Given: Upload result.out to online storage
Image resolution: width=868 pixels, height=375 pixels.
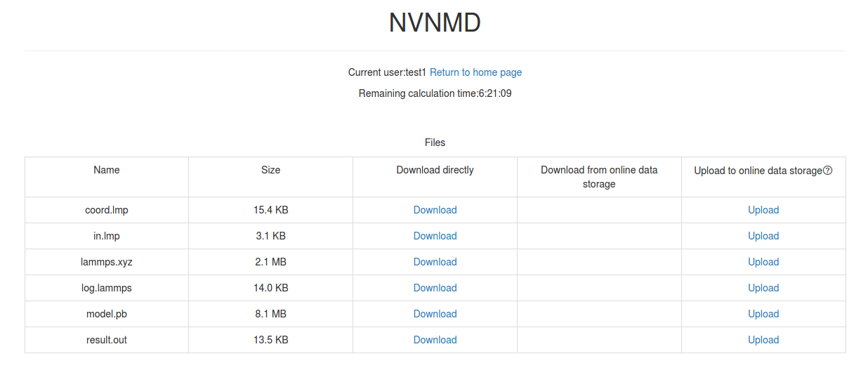Looking at the screenshot, I should [763, 340].
